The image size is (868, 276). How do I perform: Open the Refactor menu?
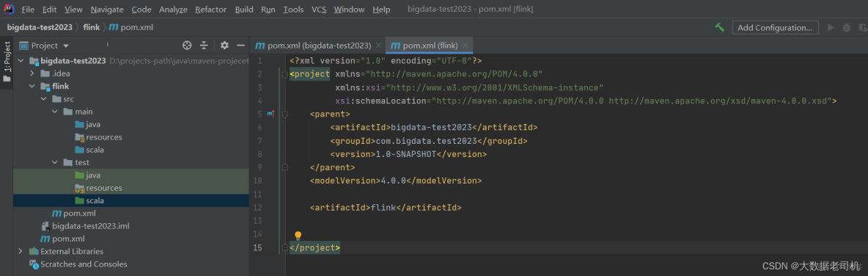tap(211, 10)
